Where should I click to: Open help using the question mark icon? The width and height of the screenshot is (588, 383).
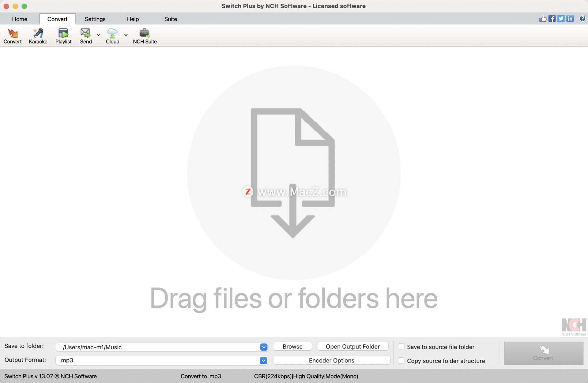[x=582, y=19]
